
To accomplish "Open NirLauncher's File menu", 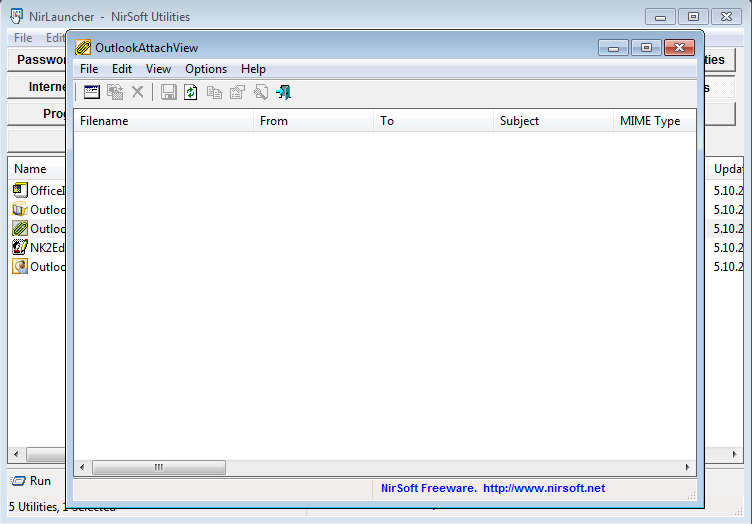I will coord(23,37).
